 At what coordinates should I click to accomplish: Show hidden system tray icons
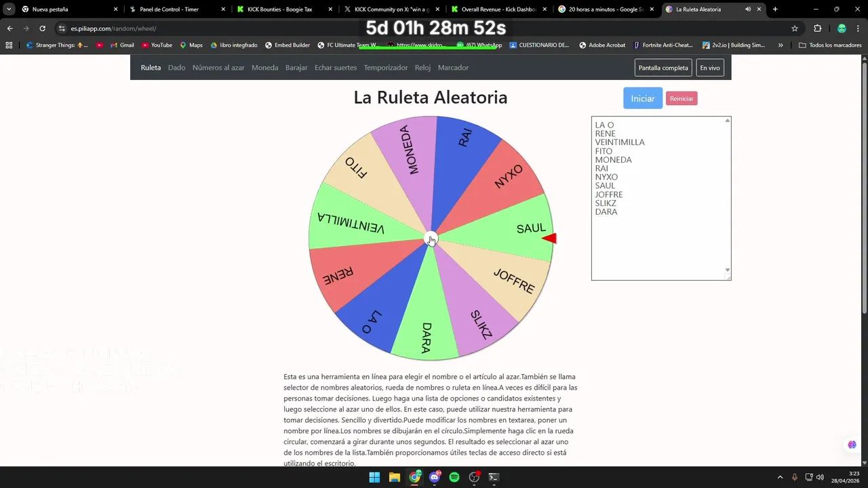coord(780,477)
